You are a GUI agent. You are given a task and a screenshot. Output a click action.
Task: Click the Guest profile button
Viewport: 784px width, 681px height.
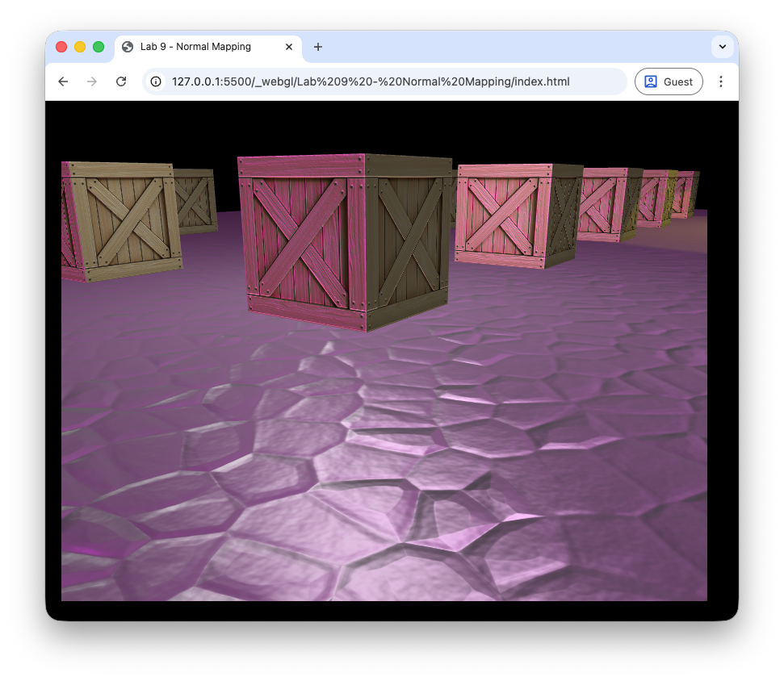[x=669, y=81]
